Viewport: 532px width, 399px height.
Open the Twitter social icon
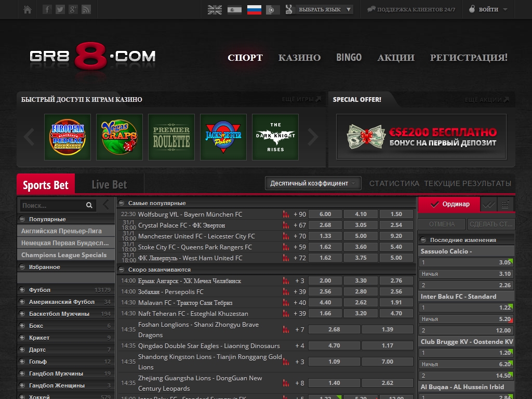click(x=60, y=9)
